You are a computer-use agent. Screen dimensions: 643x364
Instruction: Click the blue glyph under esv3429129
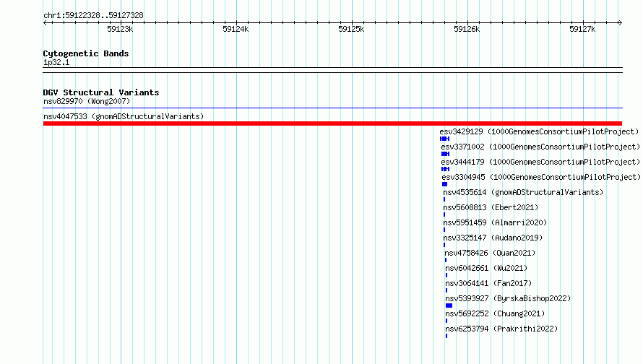pos(444,139)
